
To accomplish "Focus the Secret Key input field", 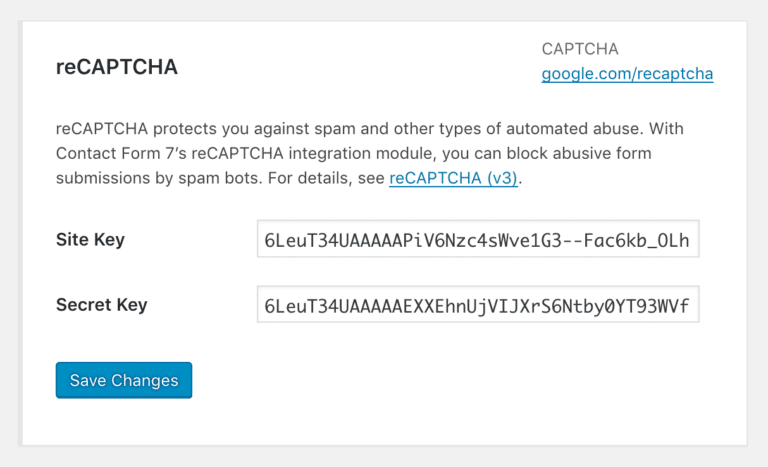I will tap(478, 304).
